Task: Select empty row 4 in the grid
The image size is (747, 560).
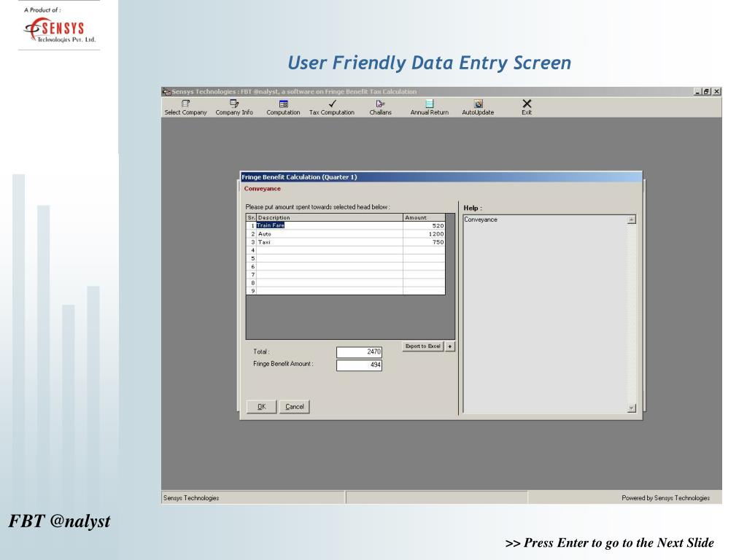Action: 346,251
